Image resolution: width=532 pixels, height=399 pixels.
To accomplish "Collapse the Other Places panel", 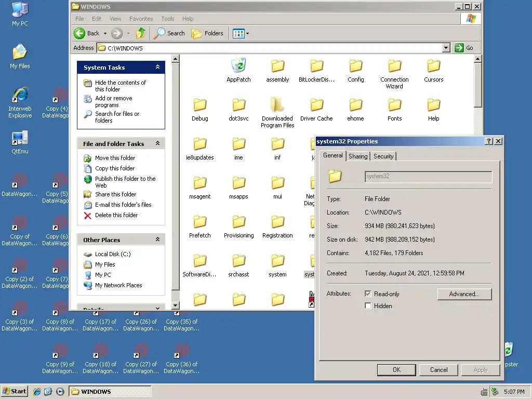I will pyautogui.click(x=157, y=240).
